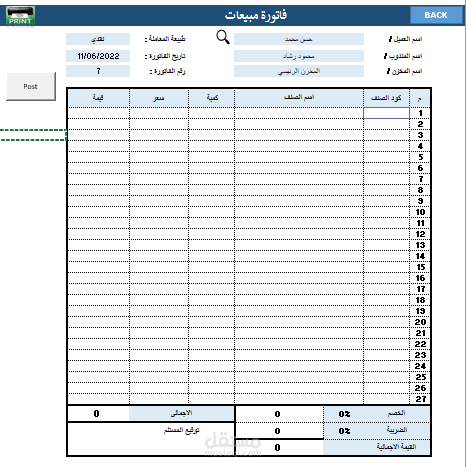The width and height of the screenshot is (466, 467).
Task: Select the price cell in row 1
Action: click(x=159, y=113)
